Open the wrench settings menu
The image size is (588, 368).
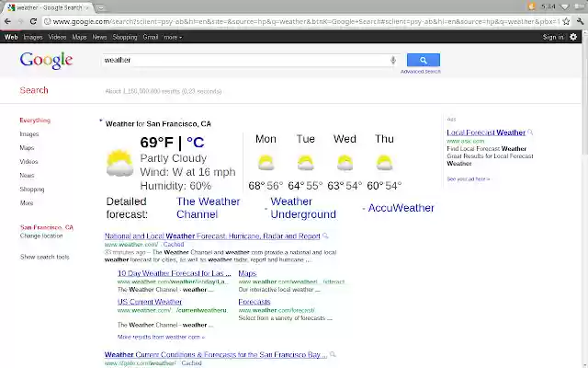(580, 21)
